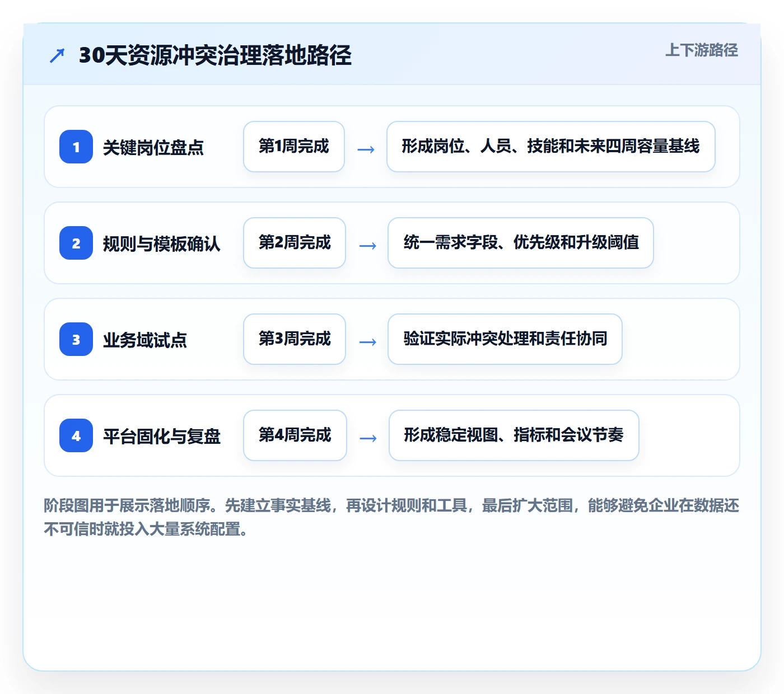The height and width of the screenshot is (694, 784).
Task: Click the step 3 number badge
Action: (76, 339)
